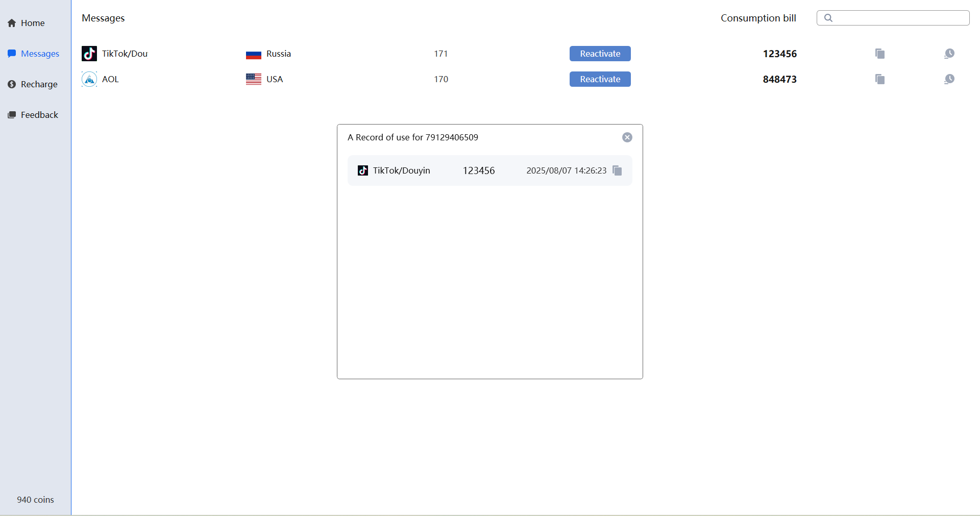Click the Russia flag icon
Screen dimensions: 980x516
(253, 54)
